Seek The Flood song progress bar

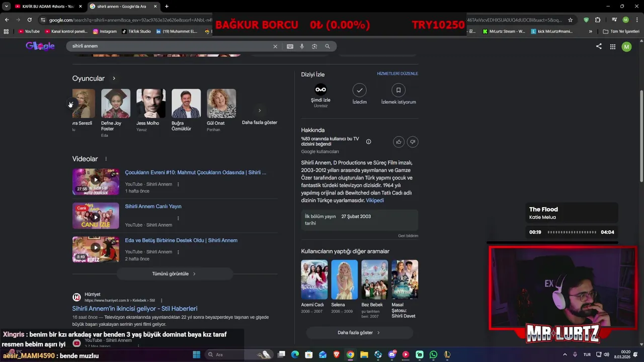pos(572,232)
